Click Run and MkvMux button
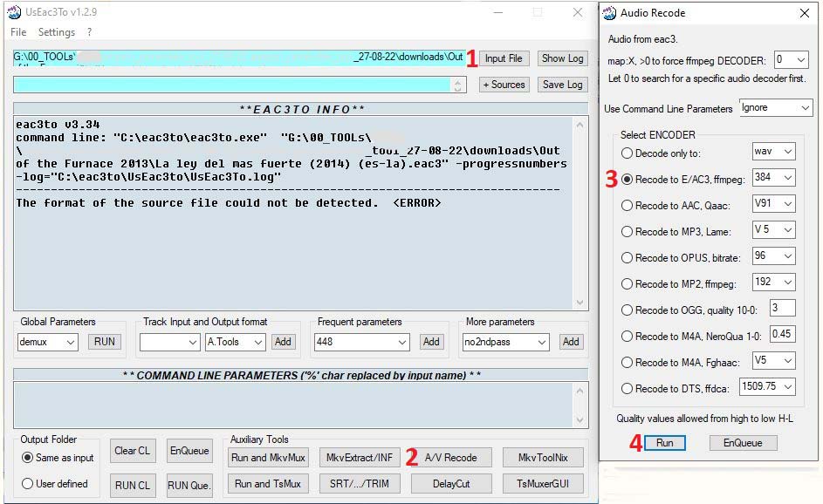The height and width of the screenshot is (504, 823). coord(268,458)
